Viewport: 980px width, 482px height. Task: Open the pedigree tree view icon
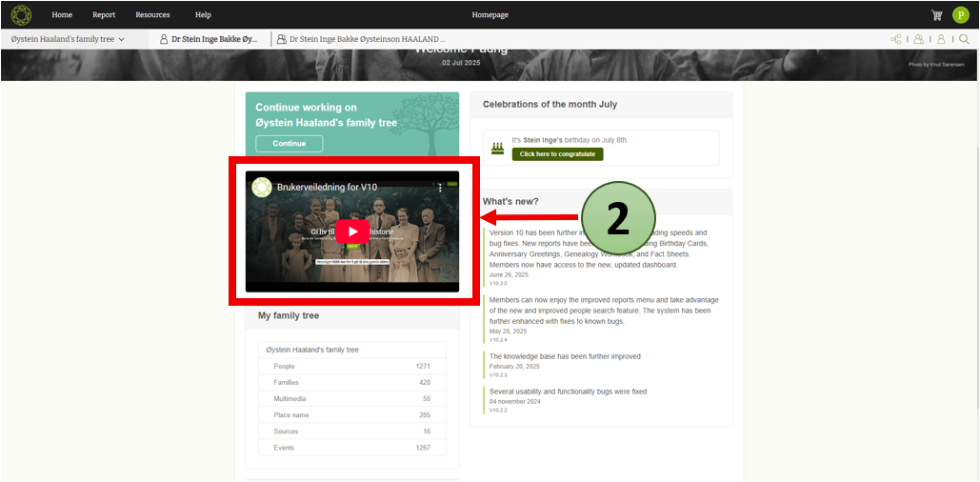pyautogui.click(x=895, y=39)
